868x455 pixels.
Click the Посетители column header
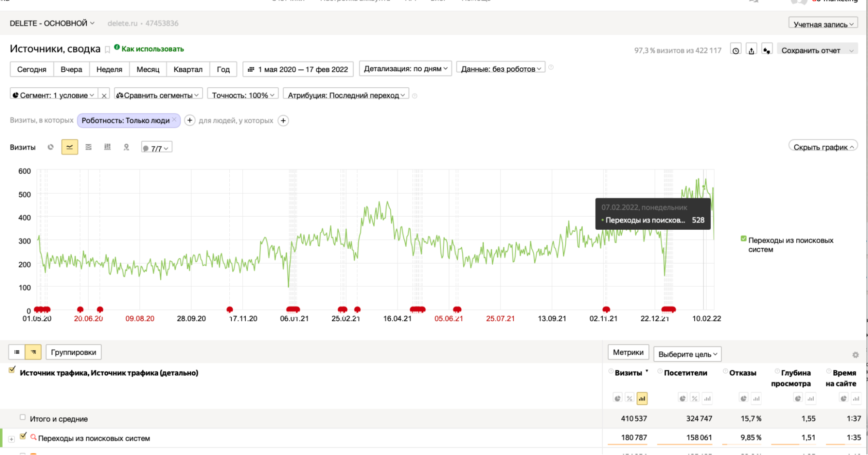tap(685, 373)
